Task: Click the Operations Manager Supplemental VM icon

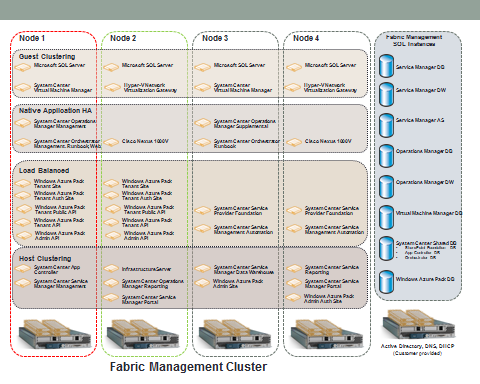Action: pyautogui.click(x=202, y=123)
